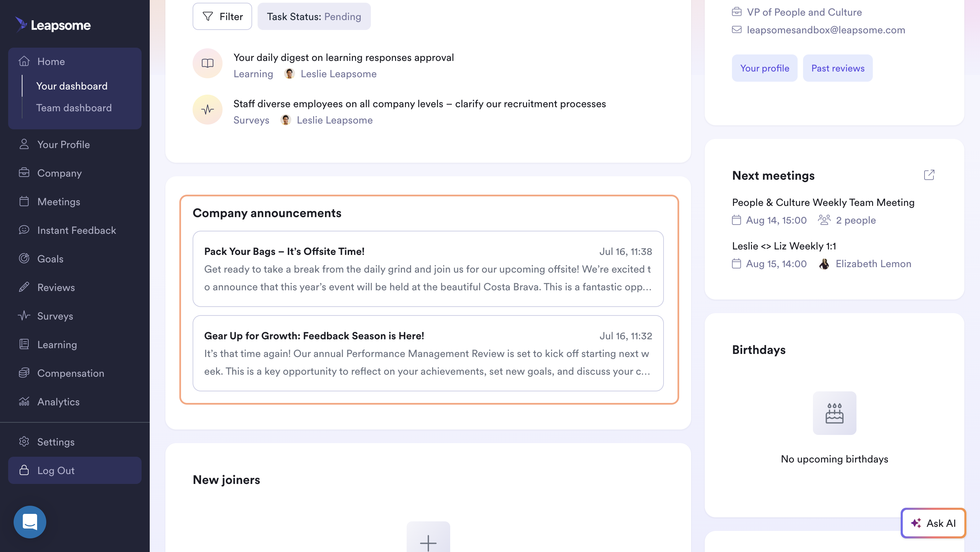The width and height of the screenshot is (980, 552).
Task: Click Elizabeth Lemon's avatar
Action: click(824, 264)
